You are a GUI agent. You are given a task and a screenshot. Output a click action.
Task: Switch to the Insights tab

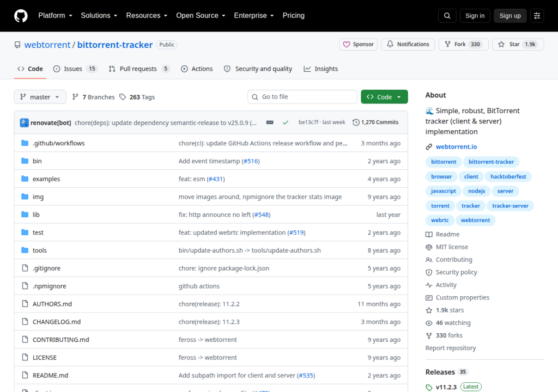pos(320,69)
